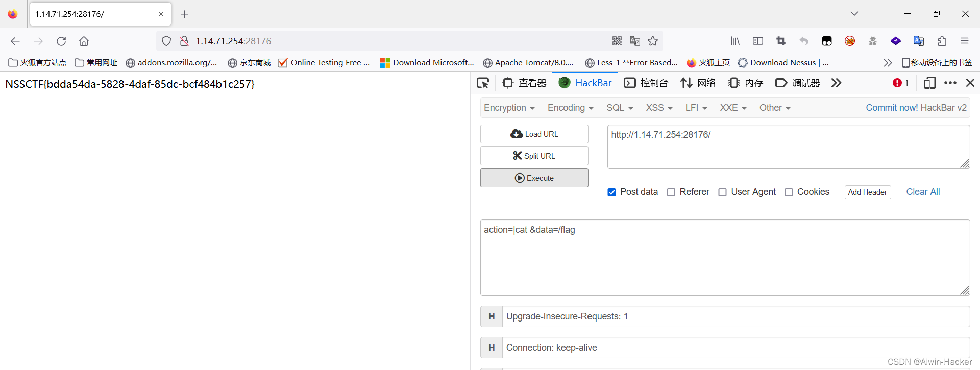Edit the Upgrade-Insecure-Requests header field

(x=736, y=316)
